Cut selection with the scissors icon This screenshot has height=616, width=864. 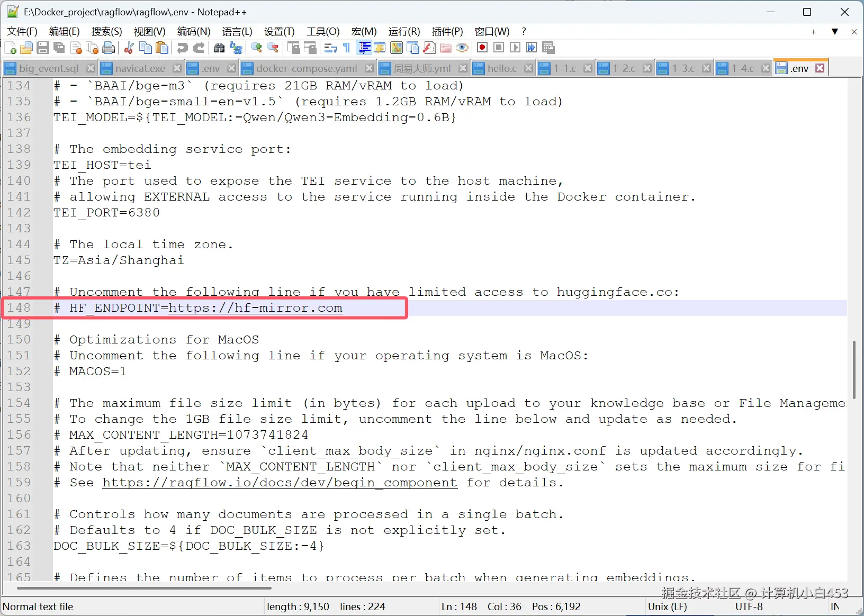pos(129,48)
